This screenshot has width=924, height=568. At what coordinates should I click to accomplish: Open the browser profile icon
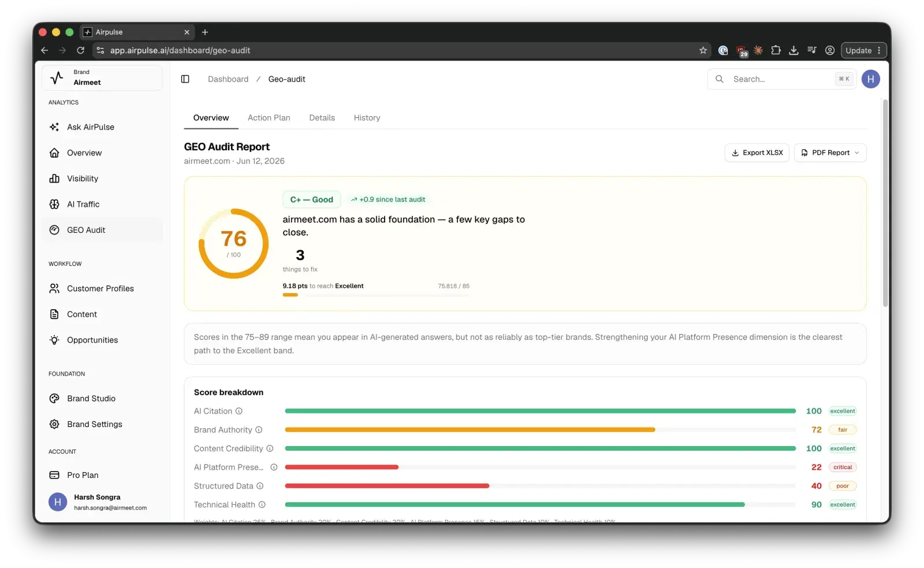830,50
